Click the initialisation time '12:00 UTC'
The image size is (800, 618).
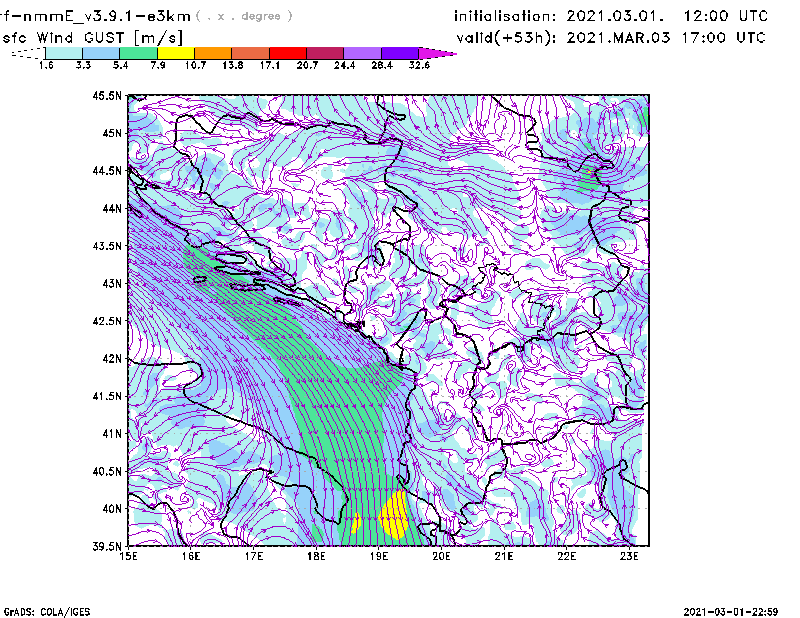point(726,16)
